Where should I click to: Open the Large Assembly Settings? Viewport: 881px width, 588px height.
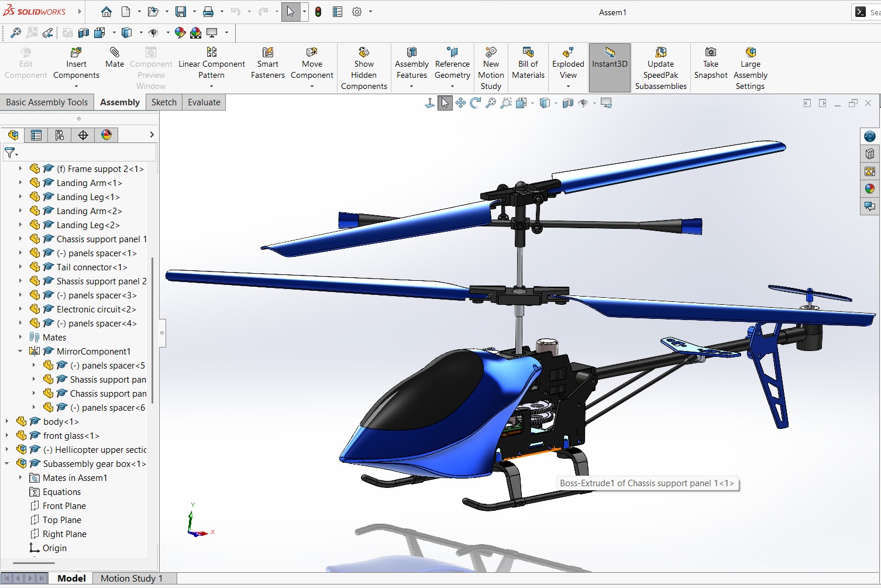coord(750,53)
